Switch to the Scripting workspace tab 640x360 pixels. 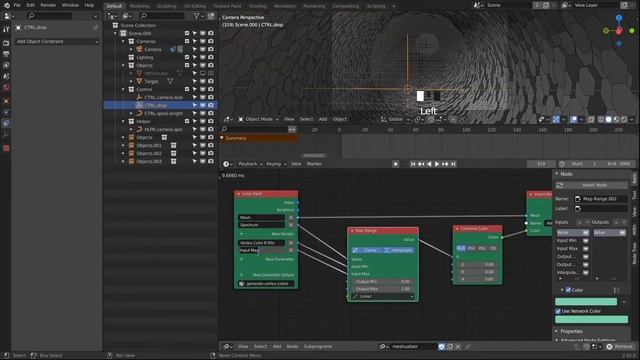click(x=376, y=6)
